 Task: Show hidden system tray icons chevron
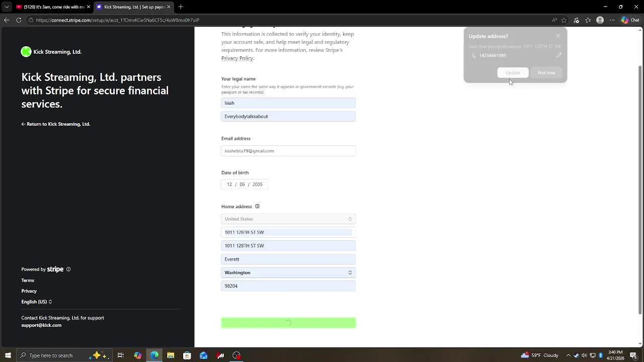pyautogui.click(x=568, y=355)
